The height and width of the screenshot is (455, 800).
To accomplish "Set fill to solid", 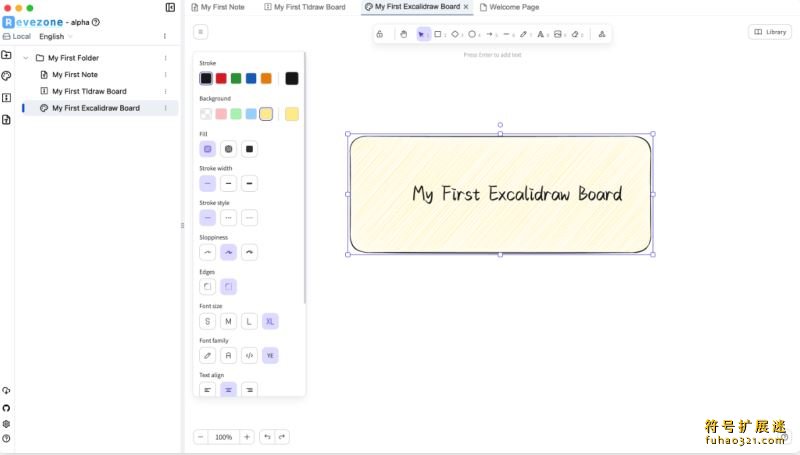I will click(249, 149).
